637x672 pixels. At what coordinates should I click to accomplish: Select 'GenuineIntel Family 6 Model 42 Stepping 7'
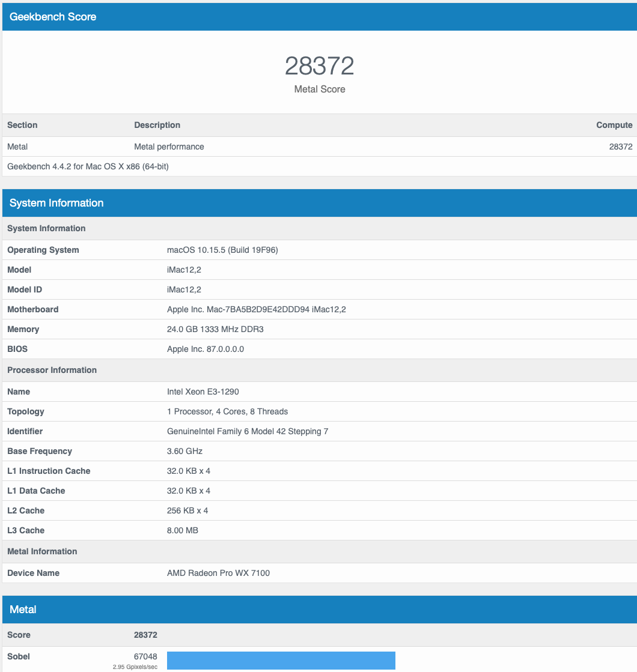tap(248, 431)
